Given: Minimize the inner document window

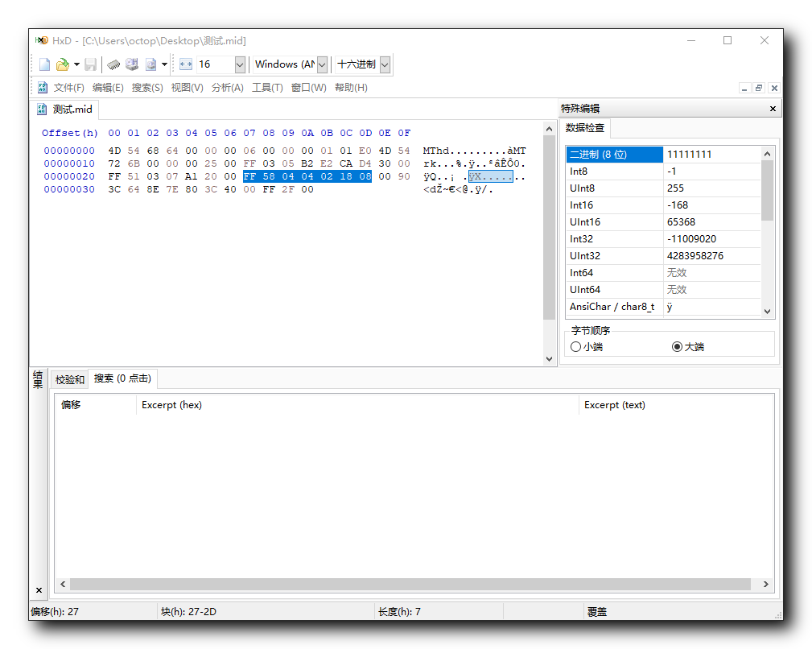Looking at the screenshot, I should click(744, 88).
